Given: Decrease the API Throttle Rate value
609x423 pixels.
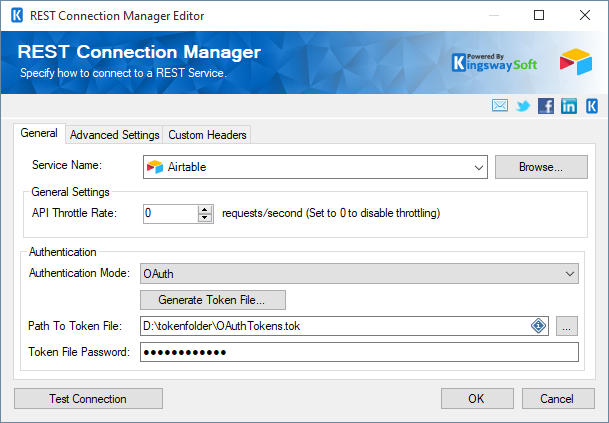Looking at the screenshot, I should [205, 218].
